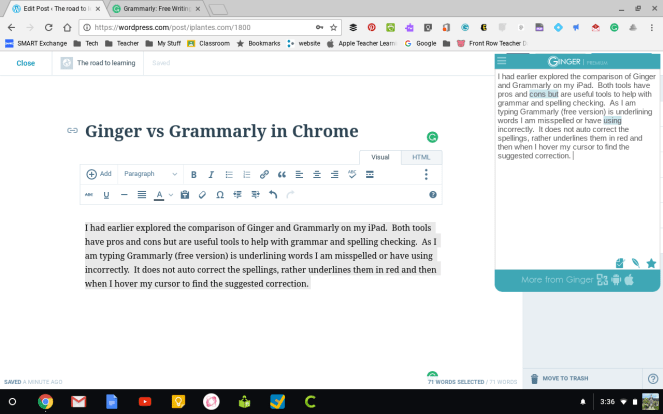
Task: Open the Pinterest extension icon
Action: click(x=372, y=27)
